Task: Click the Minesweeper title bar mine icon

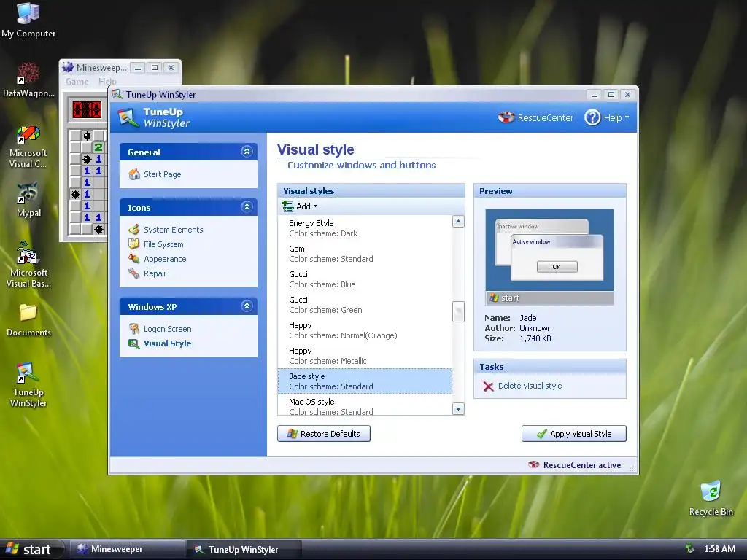Action: [x=68, y=67]
